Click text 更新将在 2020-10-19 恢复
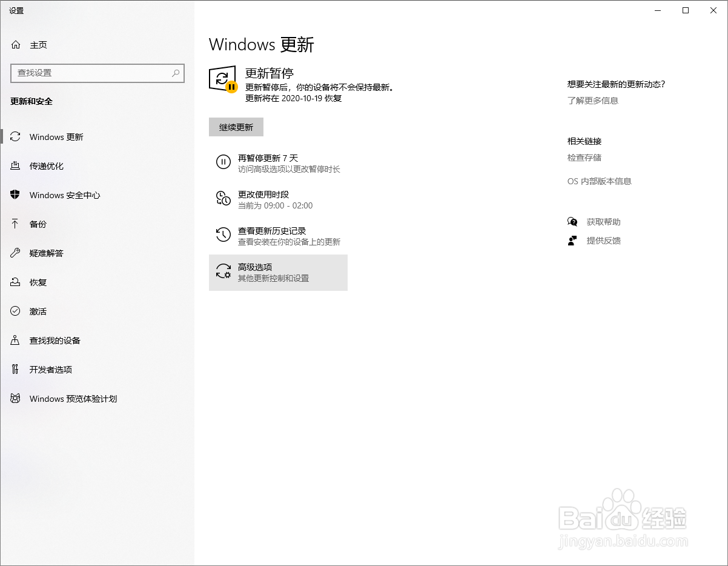The width and height of the screenshot is (728, 566). point(293,98)
